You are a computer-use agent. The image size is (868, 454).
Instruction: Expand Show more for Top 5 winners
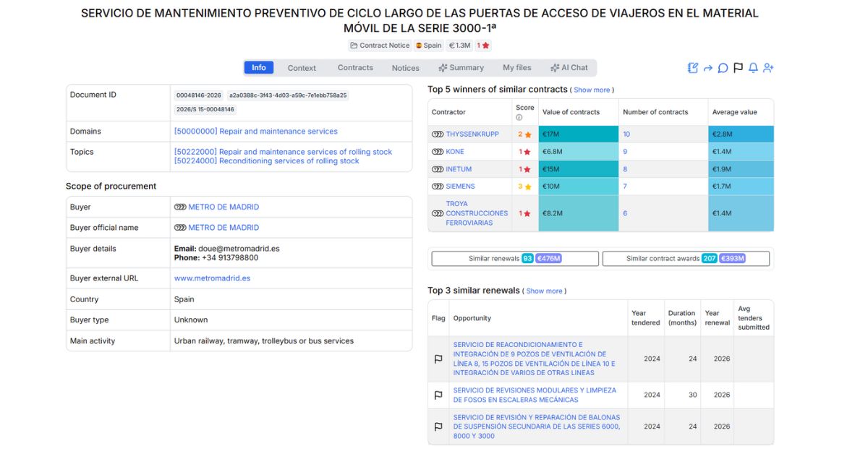coord(592,89)
